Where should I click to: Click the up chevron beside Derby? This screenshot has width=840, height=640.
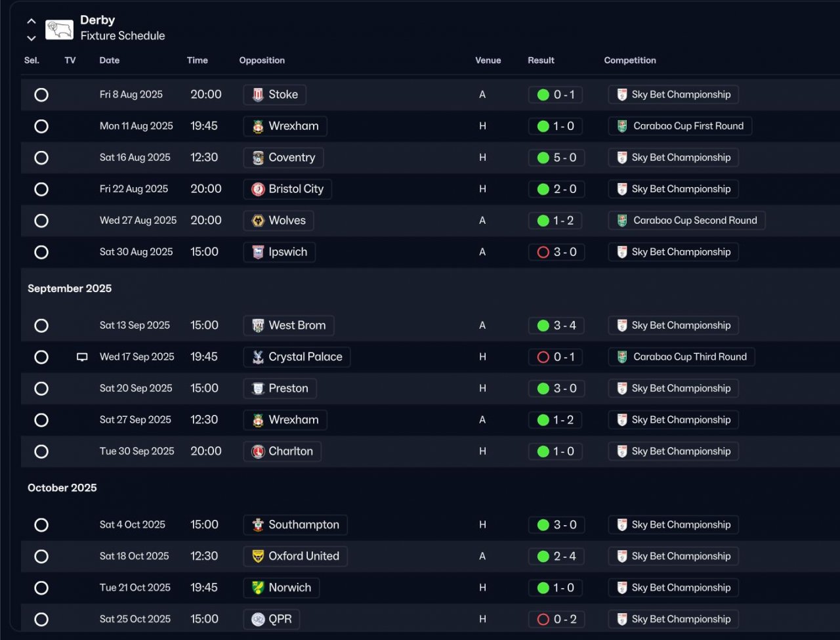tap(31, 22)
